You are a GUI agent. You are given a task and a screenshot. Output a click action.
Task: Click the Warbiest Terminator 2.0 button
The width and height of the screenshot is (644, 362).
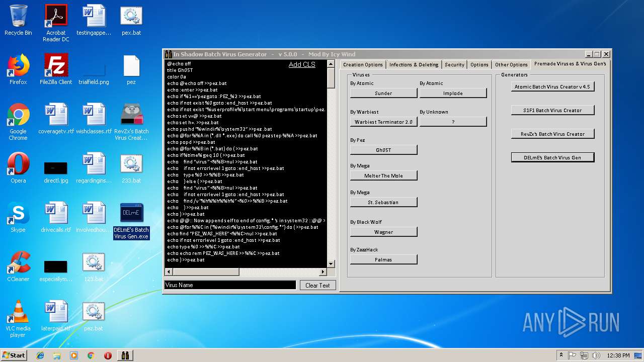(383, 122)
